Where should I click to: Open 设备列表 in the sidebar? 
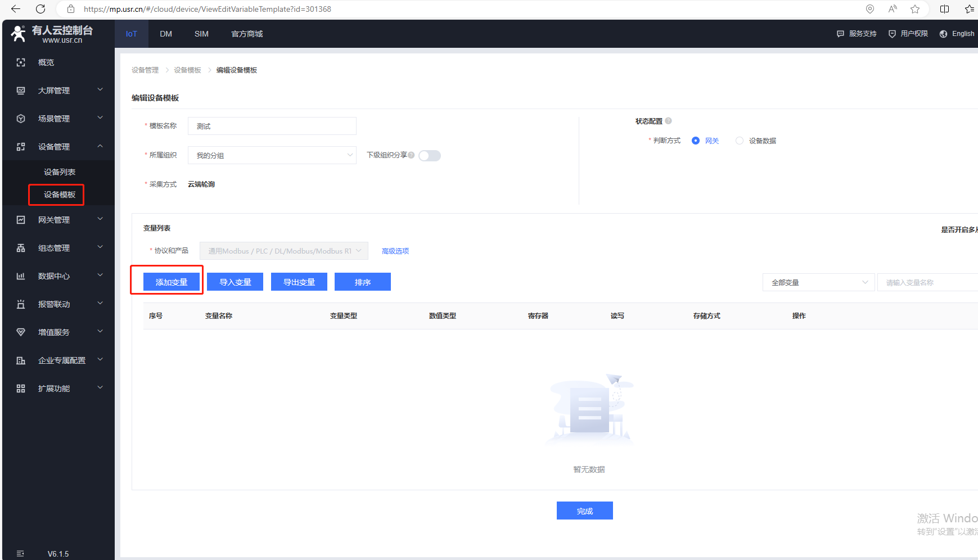point(60,172)
